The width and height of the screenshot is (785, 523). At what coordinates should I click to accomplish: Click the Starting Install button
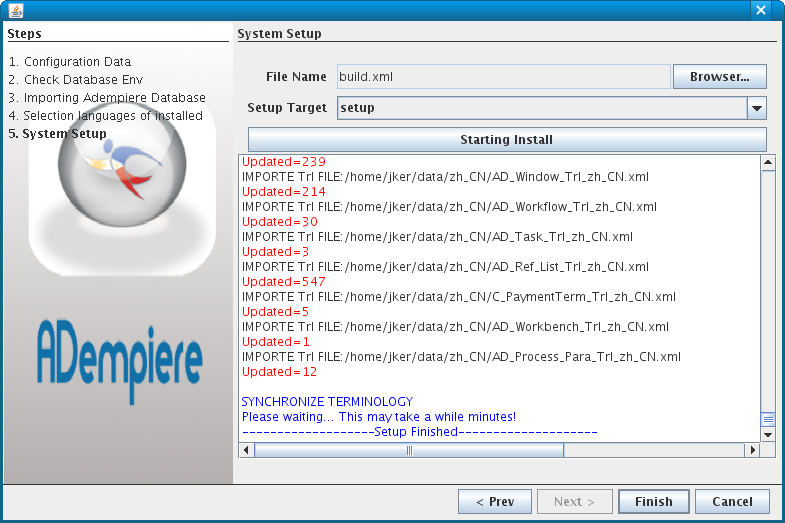[x=507, y=140]
